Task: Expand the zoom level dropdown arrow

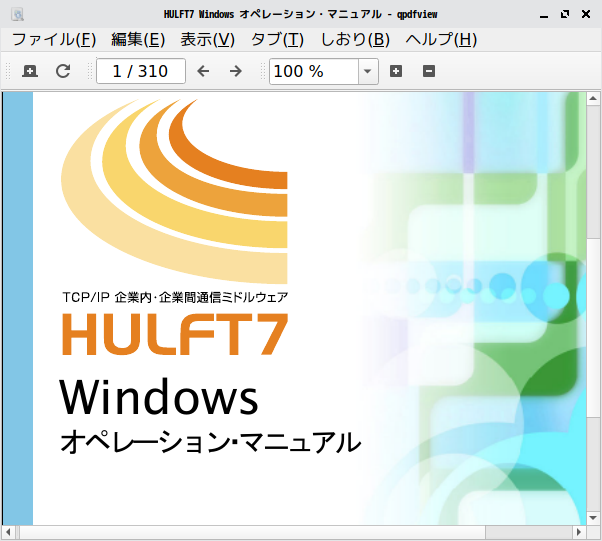Action: coord(368,71)
